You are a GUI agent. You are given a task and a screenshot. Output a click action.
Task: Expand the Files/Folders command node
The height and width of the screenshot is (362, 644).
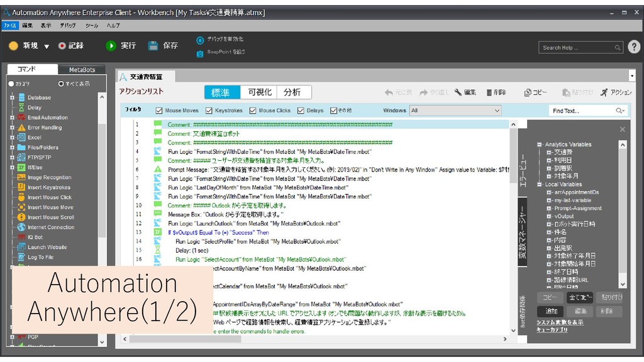tap(12, 147)
